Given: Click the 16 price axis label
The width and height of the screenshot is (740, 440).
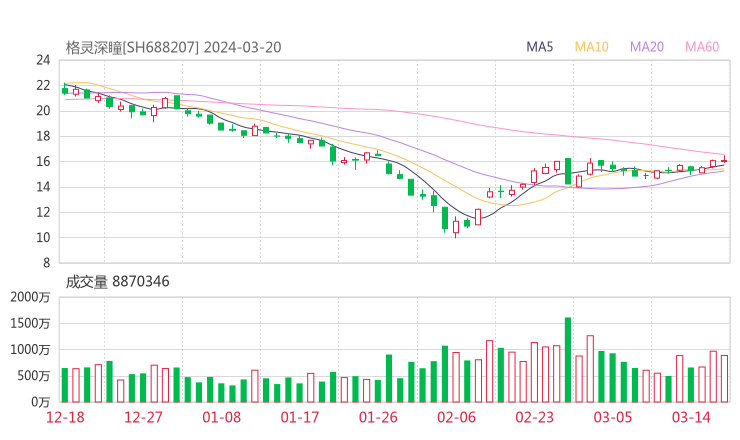Looking at the screenshot, I should pos(43,161).
